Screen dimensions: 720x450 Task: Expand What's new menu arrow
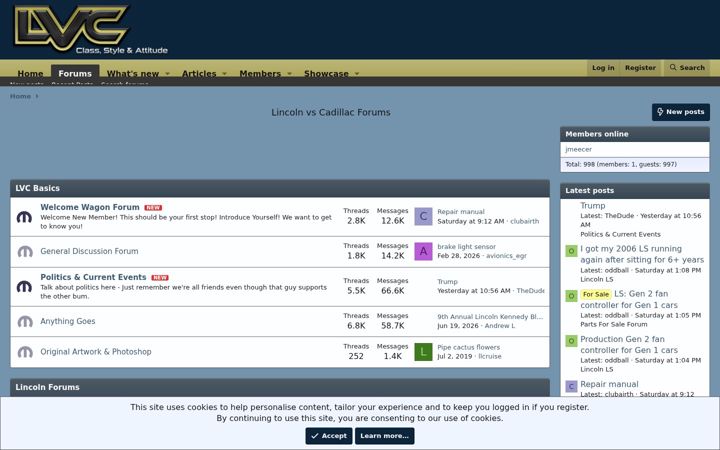[168, 73]
